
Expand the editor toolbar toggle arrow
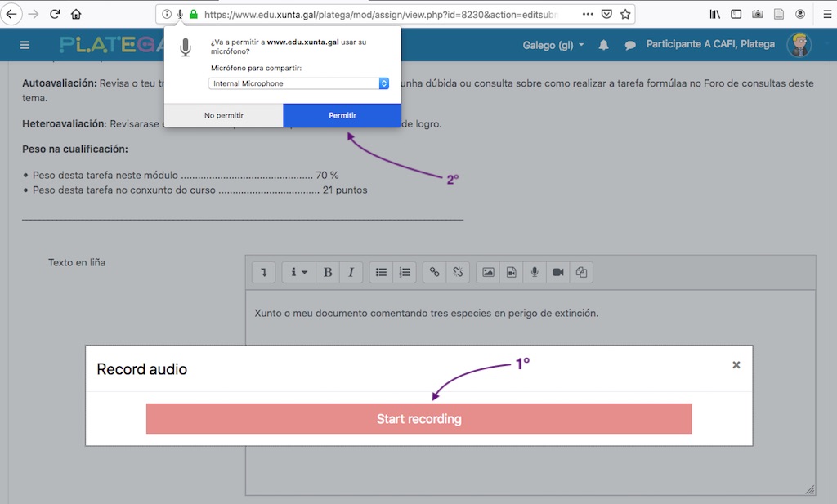pyautogui.click(x=263, y=273)
